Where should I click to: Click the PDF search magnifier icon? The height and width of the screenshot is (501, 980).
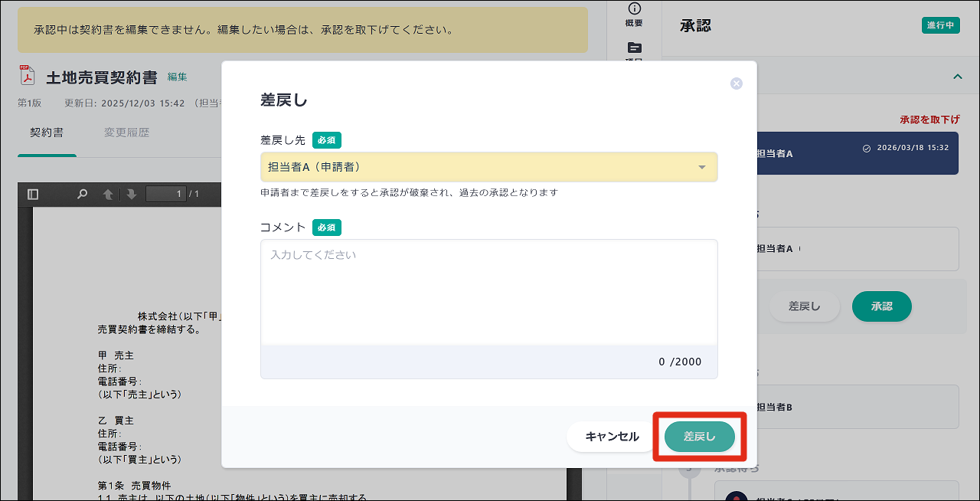click(x=82, y=195)
